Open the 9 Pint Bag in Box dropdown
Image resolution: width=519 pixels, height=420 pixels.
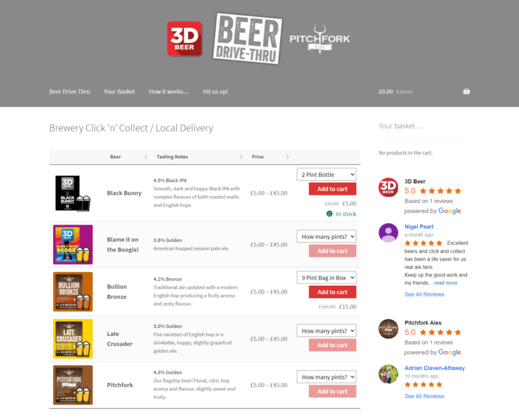pyautogui.click(x=327, y=278)
